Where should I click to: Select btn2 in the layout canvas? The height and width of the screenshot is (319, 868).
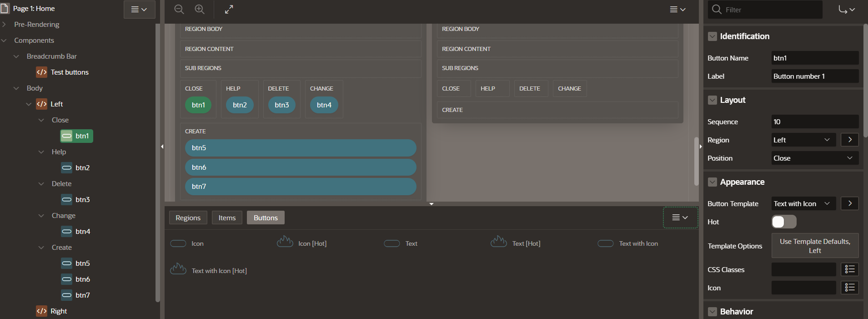(240, 105)
